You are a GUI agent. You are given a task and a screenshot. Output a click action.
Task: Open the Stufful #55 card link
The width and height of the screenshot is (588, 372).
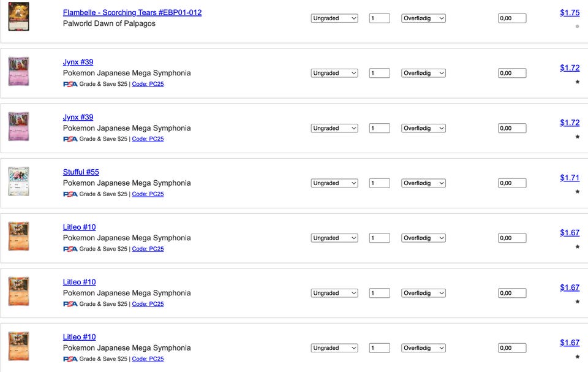81,172
